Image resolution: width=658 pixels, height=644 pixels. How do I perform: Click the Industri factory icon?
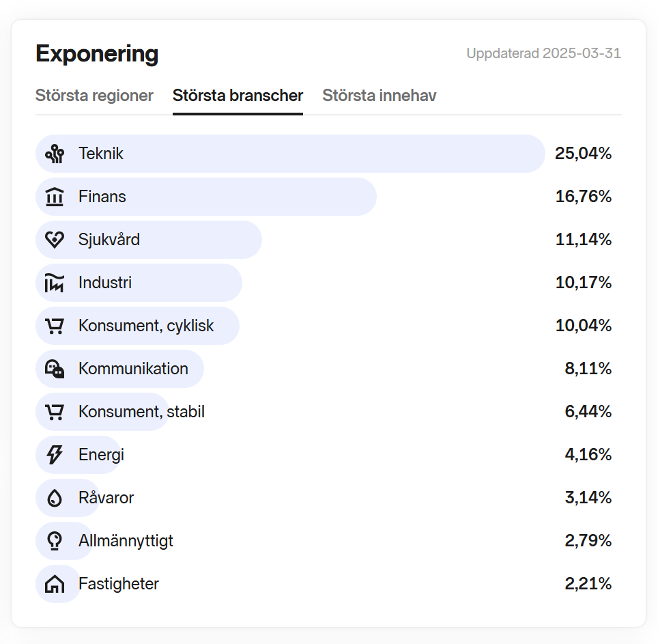[55, 283]
